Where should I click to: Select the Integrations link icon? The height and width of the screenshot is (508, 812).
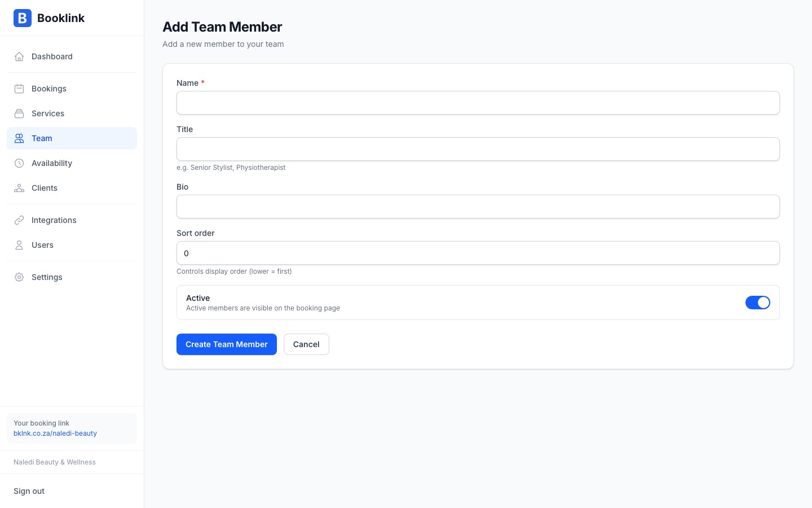click(19, 220)
